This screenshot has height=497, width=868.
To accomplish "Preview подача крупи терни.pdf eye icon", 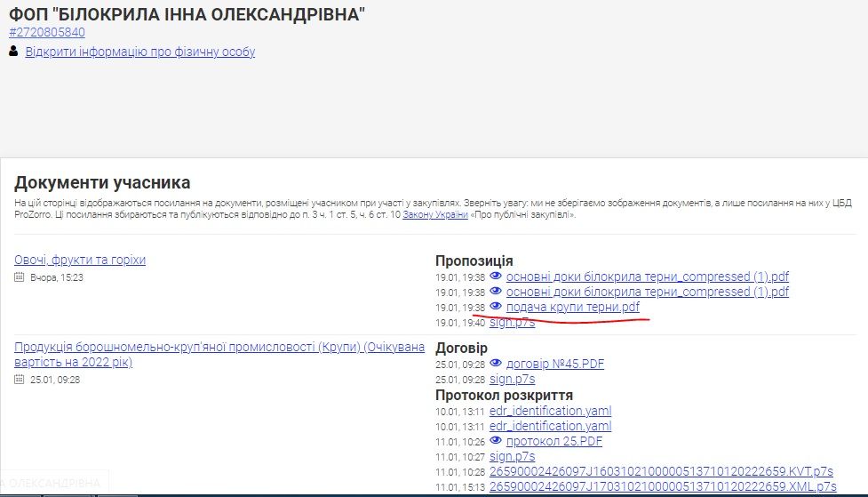I will coord(496,307).
